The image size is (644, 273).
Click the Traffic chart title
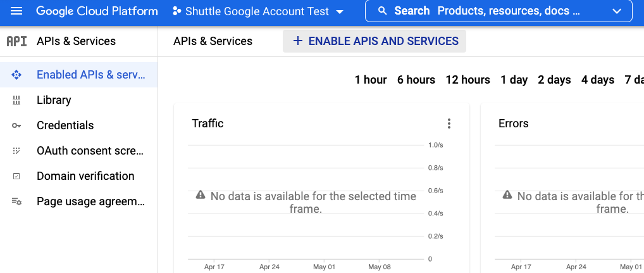(x=208, y=124)
